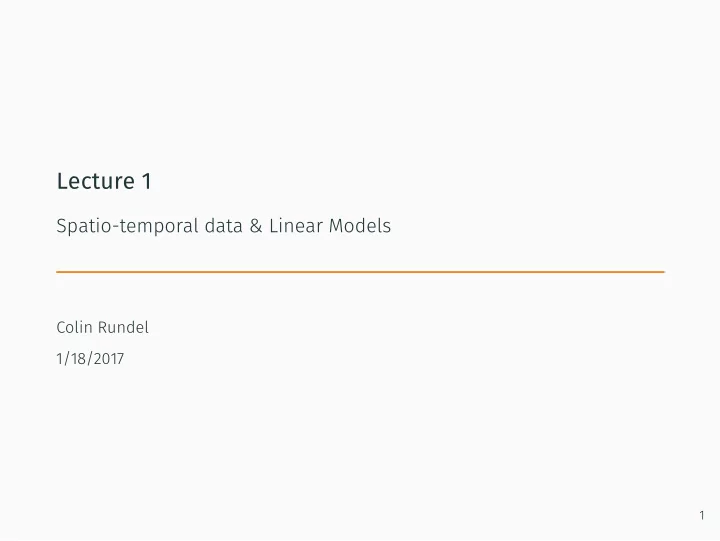Viewport: 720px width, 541px height.
Task: Click the orange horizontal divider line
Action: click(x=360, y=272)
